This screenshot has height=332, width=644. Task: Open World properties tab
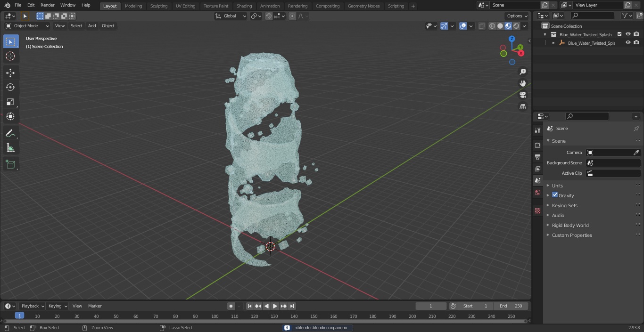[x=537, y=192]
